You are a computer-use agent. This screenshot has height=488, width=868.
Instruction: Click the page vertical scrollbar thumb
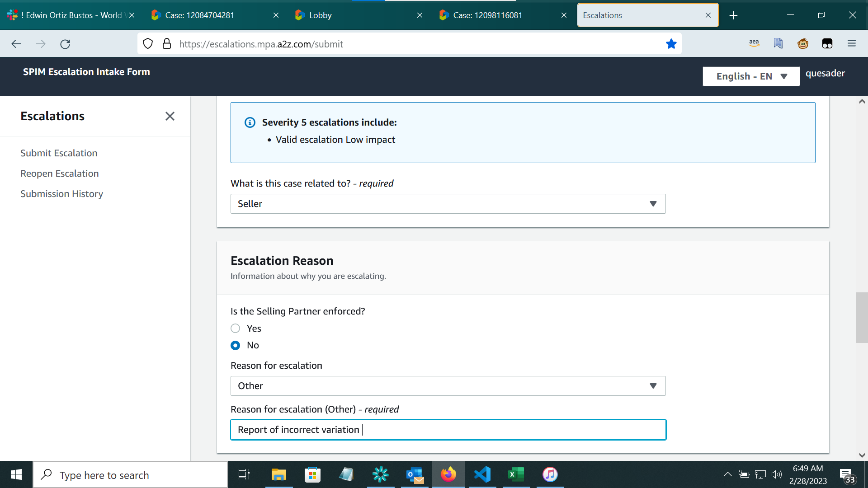tap(862, 318)
